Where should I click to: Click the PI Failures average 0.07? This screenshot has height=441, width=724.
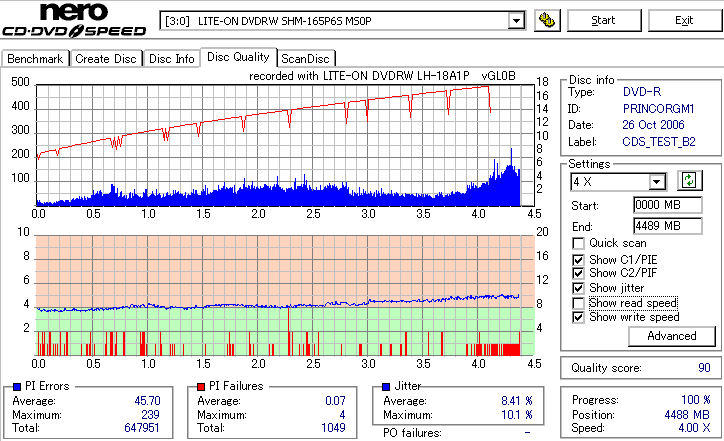(x=335, y=401)
